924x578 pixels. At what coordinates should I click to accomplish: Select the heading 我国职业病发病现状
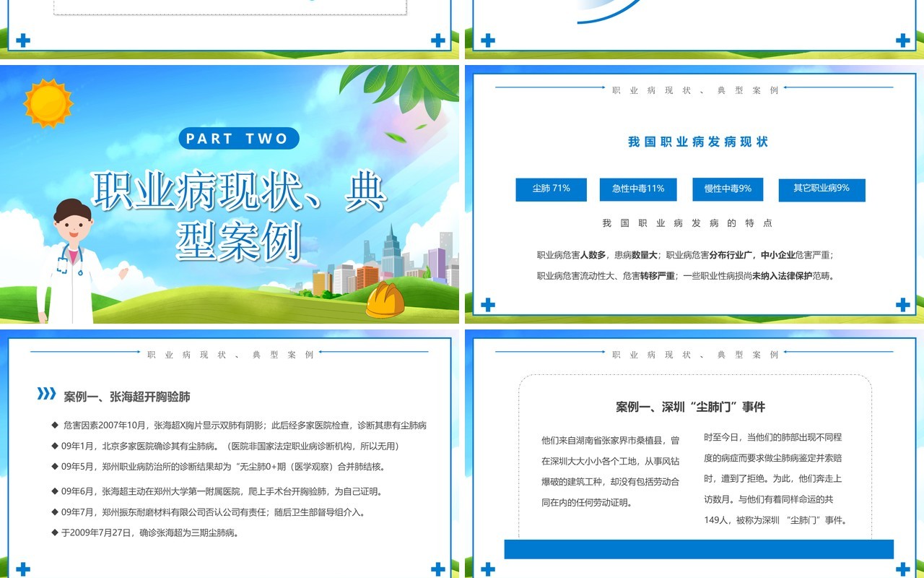(x=698, y=142)
